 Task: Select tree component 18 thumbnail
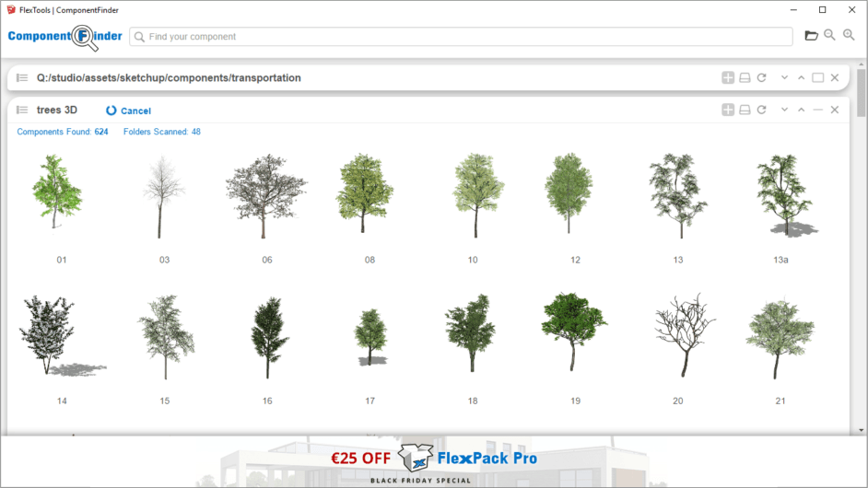pyautogui.click(x=471, y=332)
